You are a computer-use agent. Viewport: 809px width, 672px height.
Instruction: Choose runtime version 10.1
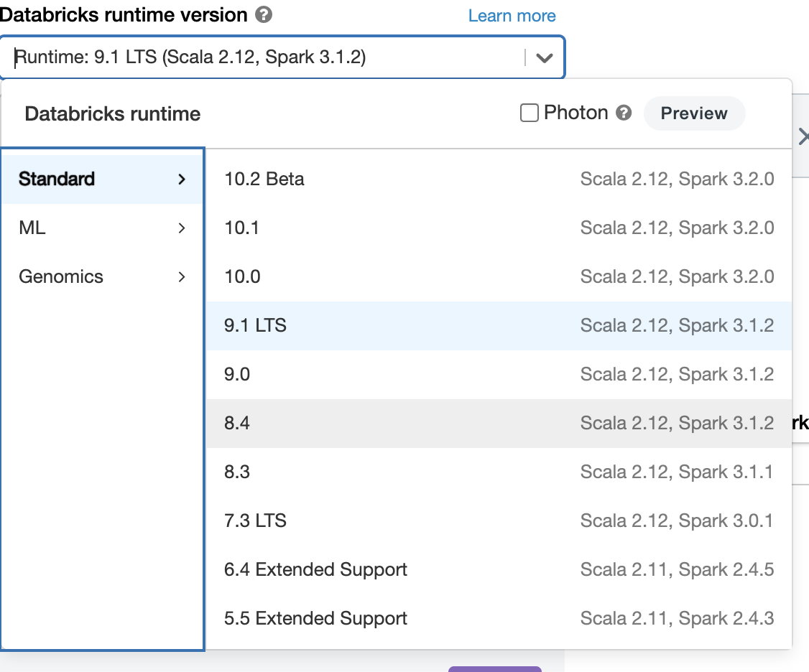(499, 228)
